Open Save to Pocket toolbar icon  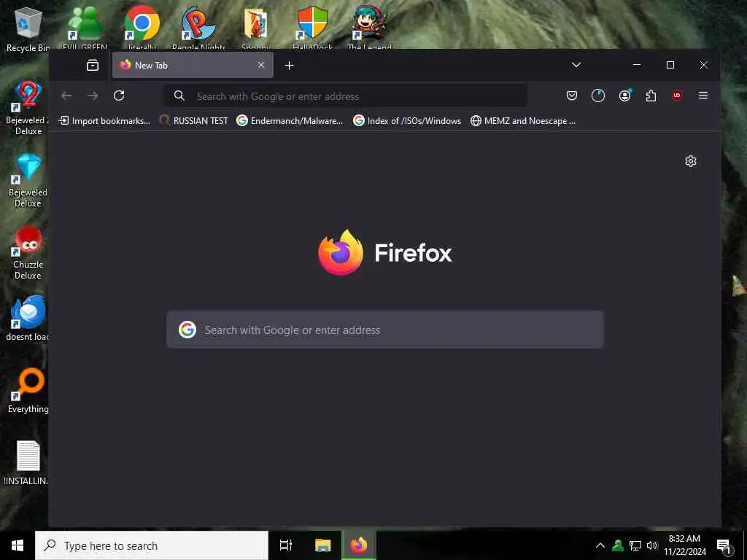[572, 96]
